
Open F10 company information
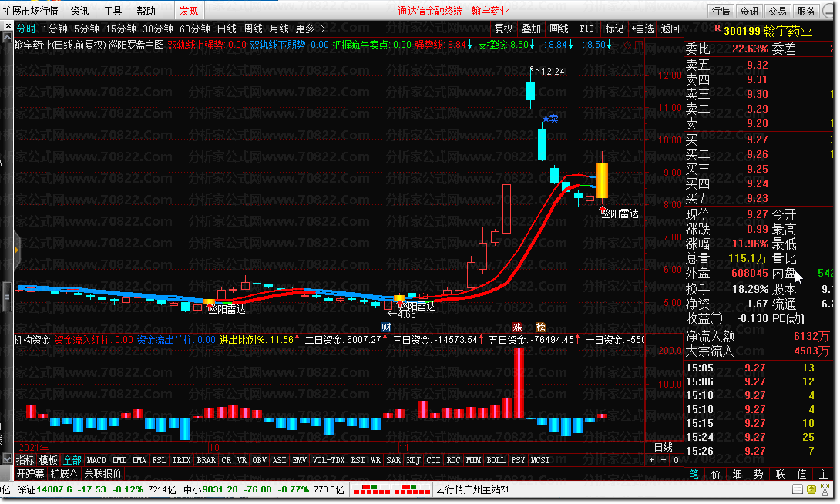[x=586, y=29]
